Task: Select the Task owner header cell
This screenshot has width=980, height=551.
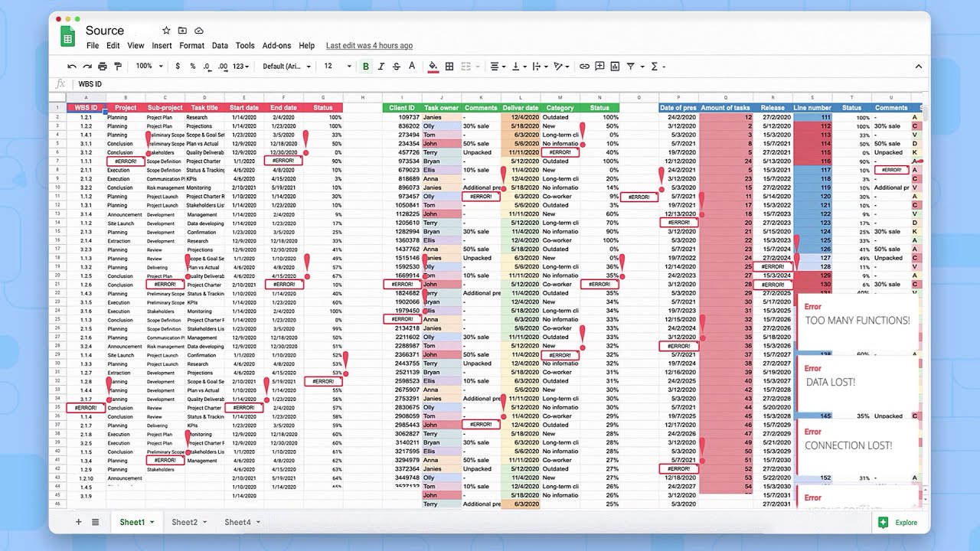Action: (442, 108)
